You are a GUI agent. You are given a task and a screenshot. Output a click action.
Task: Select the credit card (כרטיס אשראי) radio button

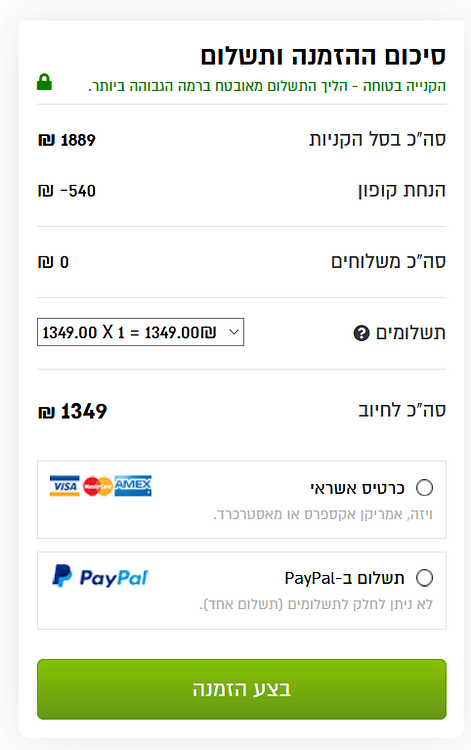[x=425, y=488]
